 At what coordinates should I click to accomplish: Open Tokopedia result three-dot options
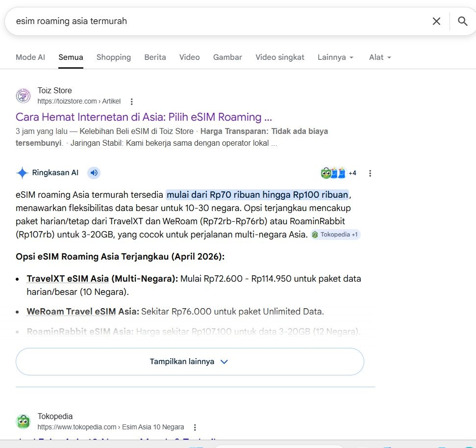coord(195,427)
